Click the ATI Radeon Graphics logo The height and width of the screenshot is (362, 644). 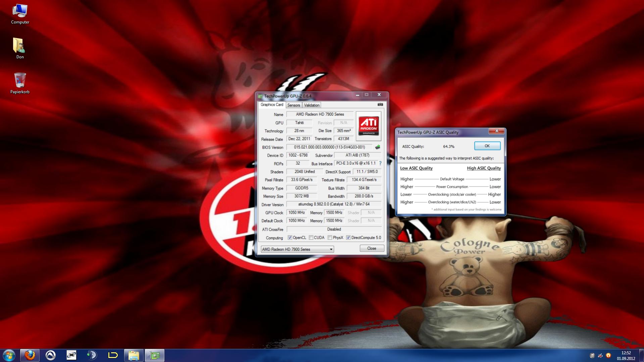368,126
